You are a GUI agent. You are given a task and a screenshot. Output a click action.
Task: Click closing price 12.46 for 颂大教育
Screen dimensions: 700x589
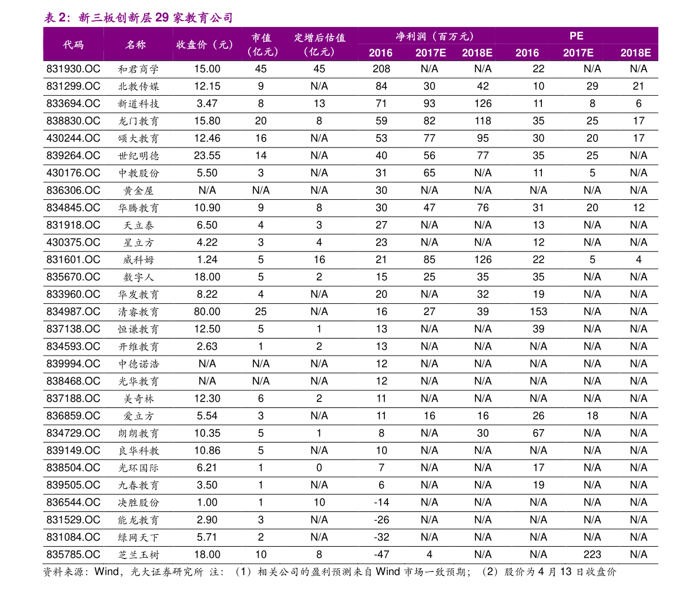click(x=207, y=138)
